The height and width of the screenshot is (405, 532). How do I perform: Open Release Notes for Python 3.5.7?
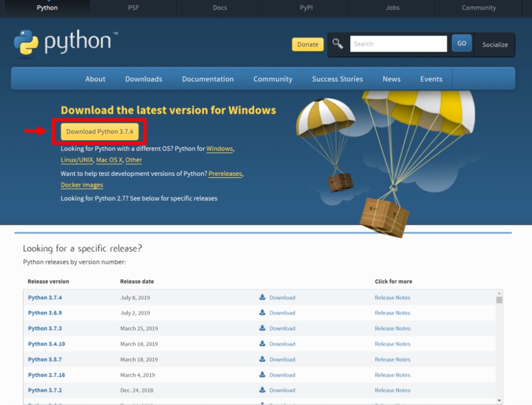pyautogui.click(x=392, y=359)
